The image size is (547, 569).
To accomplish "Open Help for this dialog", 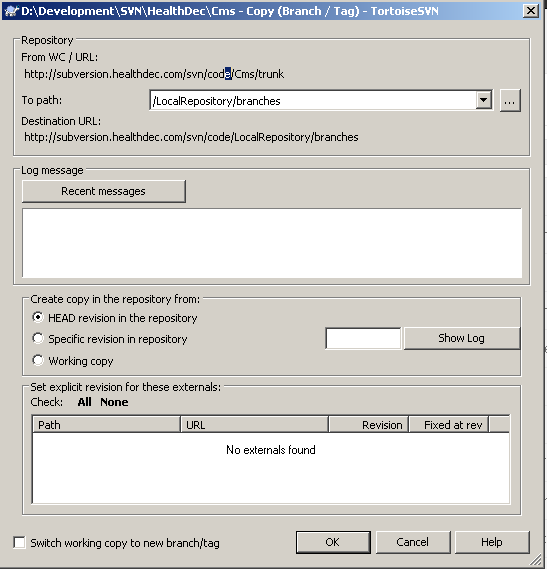I will click(x=492, y=542).
